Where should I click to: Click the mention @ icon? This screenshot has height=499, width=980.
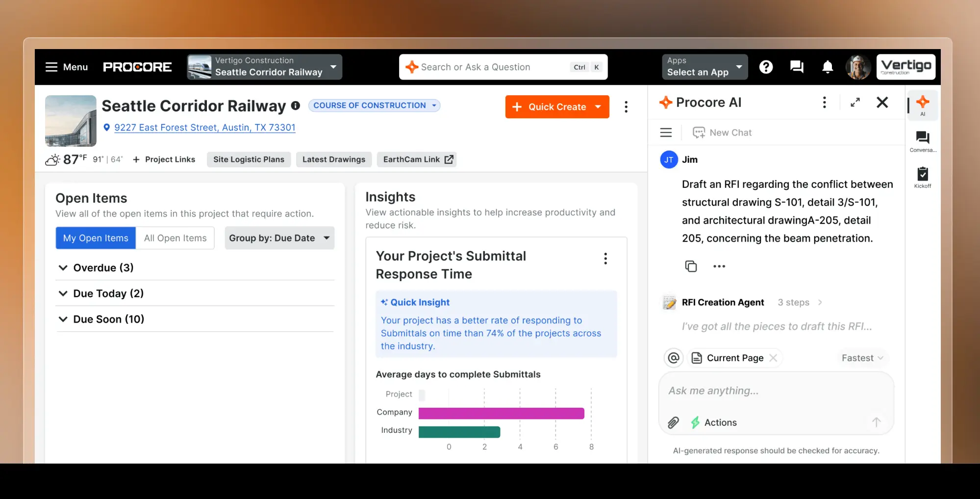[674, 358]
